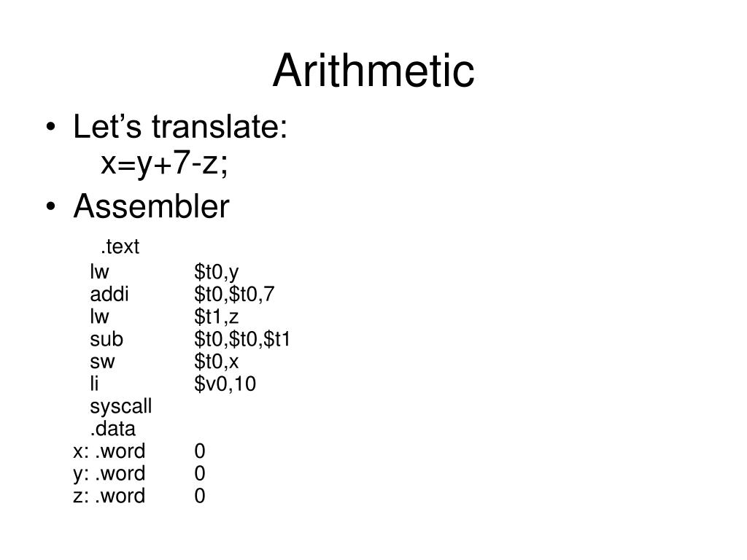The height and width of the screenshot is (560, 747).
Task: Click the sub instruction mnemonic
Action: pos(107,339)
